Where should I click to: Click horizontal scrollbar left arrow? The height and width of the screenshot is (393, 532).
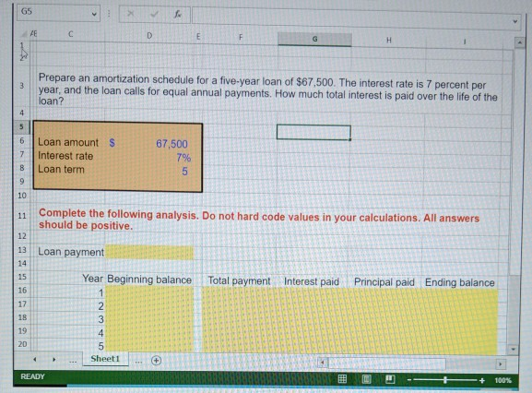pos(323,363)
